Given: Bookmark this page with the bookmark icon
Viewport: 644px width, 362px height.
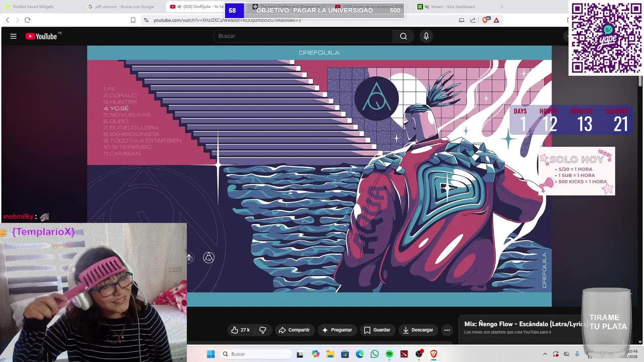Looking at the screenshot, I should pos(133,20).
